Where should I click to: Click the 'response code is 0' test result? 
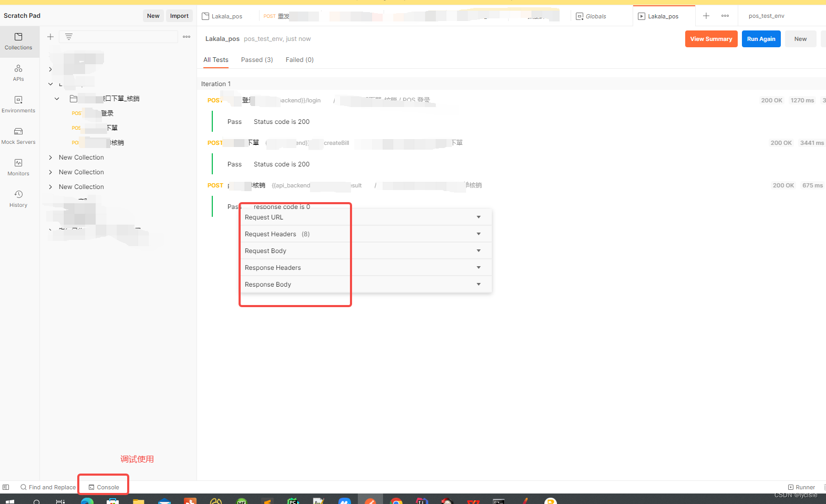282,207
